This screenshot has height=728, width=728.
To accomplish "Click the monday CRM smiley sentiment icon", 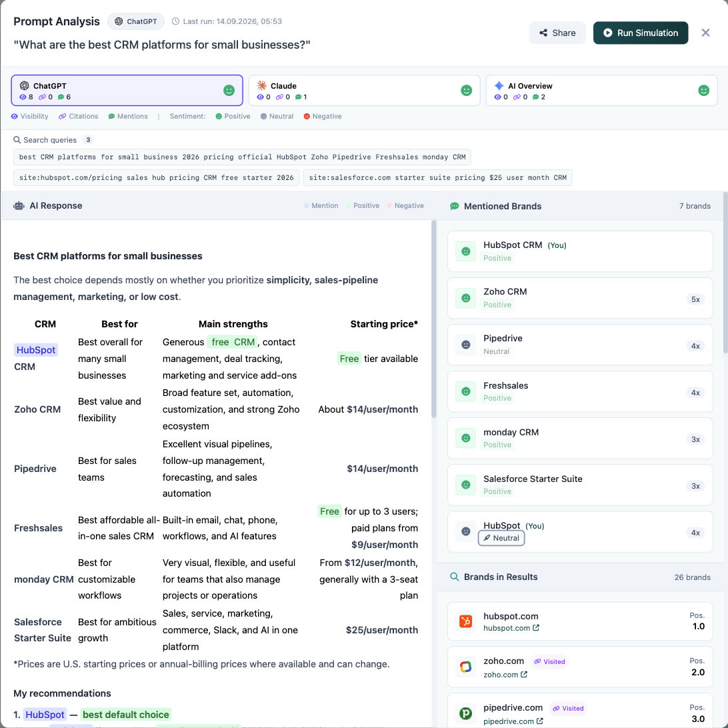I will 466,438.
